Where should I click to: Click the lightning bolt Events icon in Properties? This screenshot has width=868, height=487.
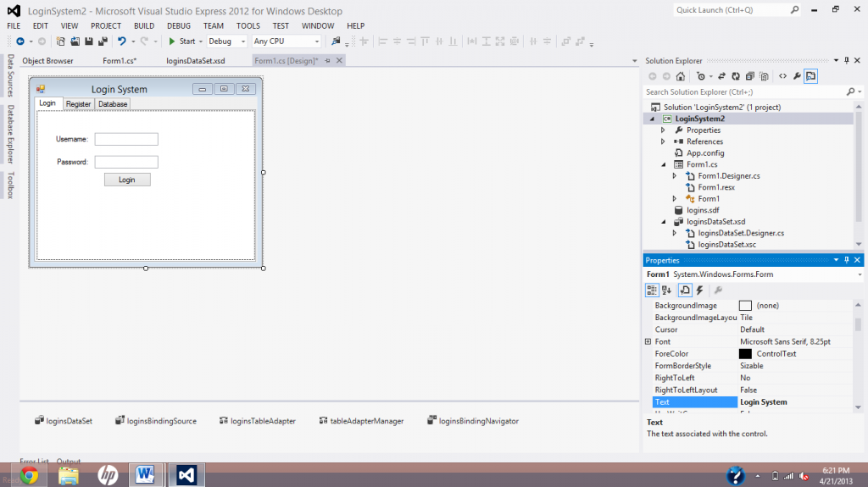(699, 290)
